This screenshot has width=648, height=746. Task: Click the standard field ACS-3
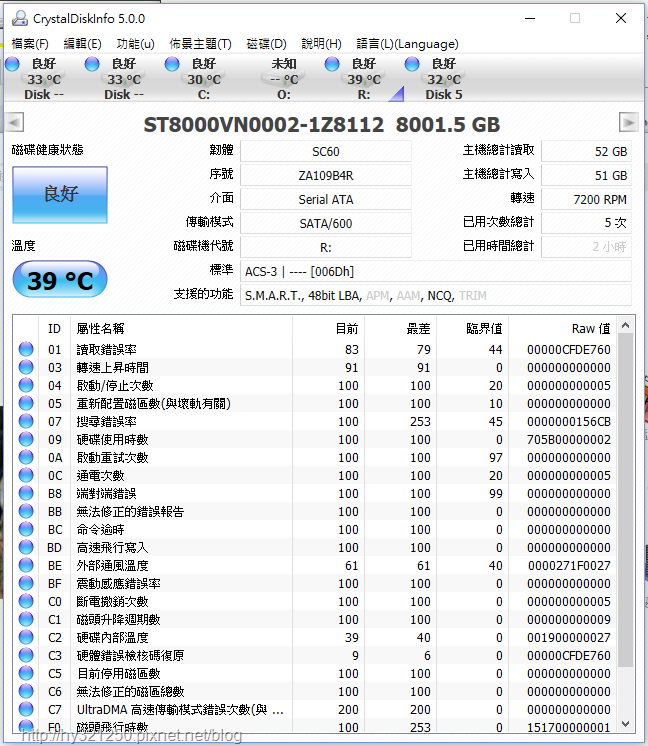(436, 272)
